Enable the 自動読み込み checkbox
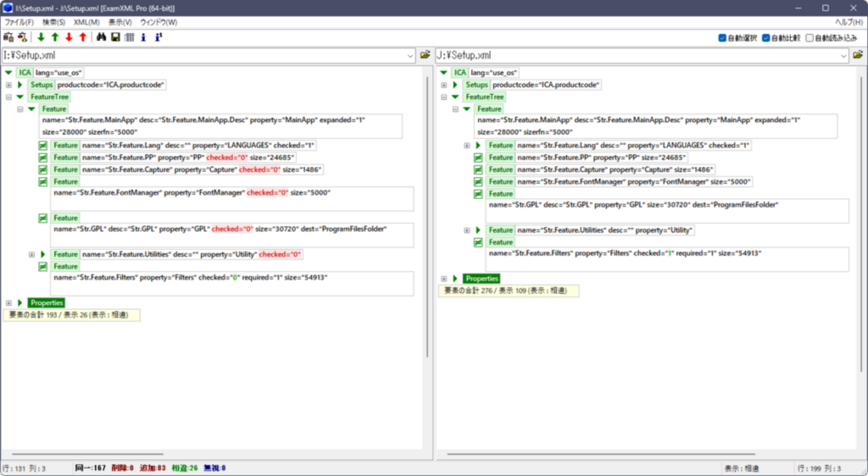Image resolution: width=868 pixels, height=476 pixels. (810, 37)
